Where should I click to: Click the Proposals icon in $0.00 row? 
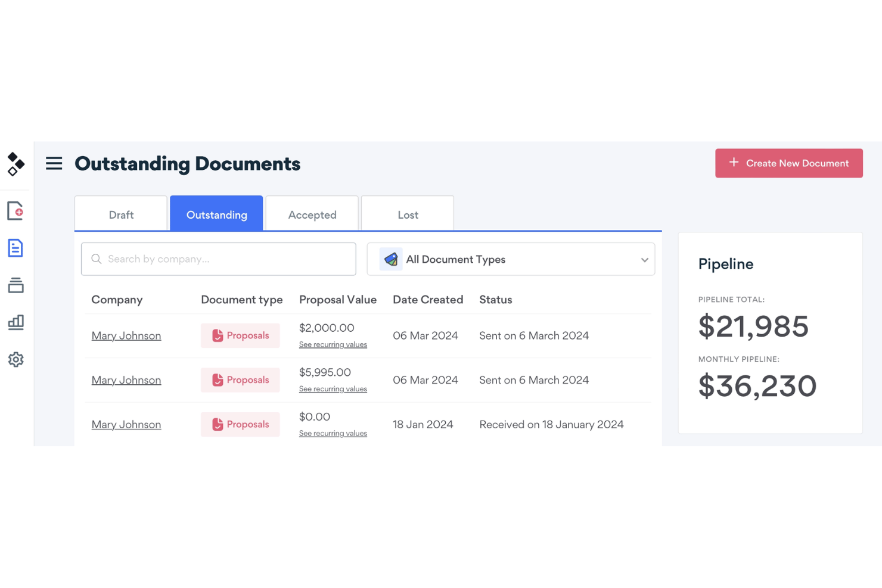pyautogui.click(x=218, y=425)
